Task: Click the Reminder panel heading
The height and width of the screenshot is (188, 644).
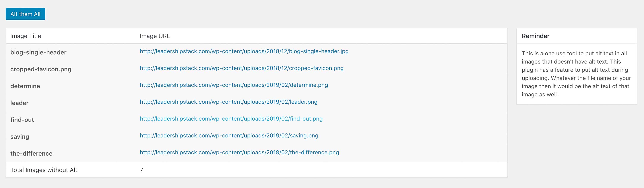Action: click(535, 36)
